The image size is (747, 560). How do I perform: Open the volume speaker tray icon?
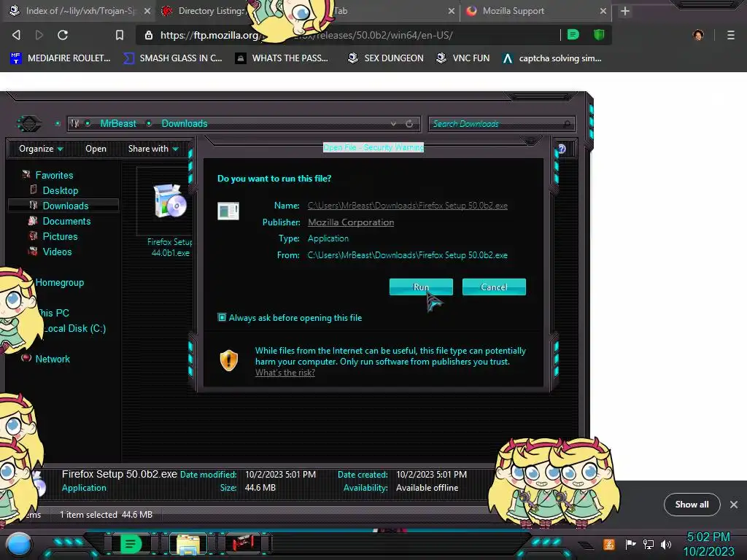coord(666,544)
